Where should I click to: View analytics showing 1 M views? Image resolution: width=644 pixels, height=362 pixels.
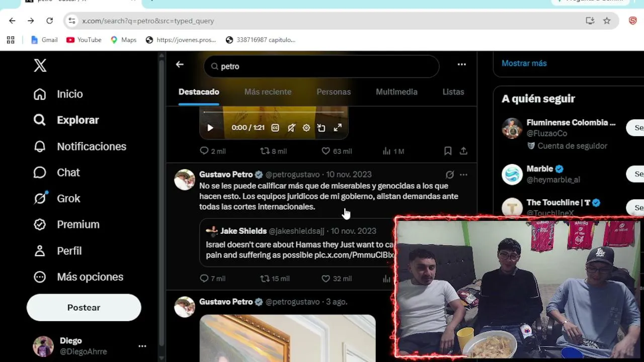click(393, 151)
